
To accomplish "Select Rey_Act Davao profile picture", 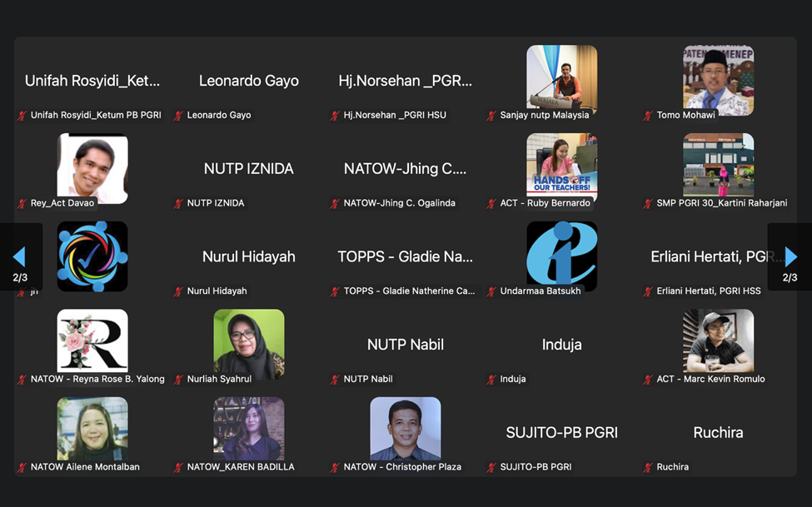I will click(x=92, y=168).
